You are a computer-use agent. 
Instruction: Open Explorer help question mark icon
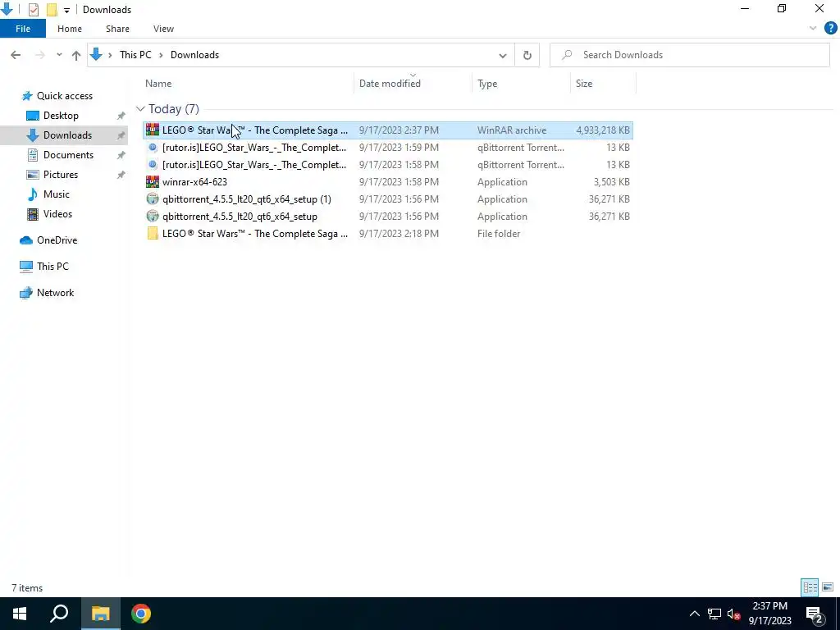coord(830,29)
